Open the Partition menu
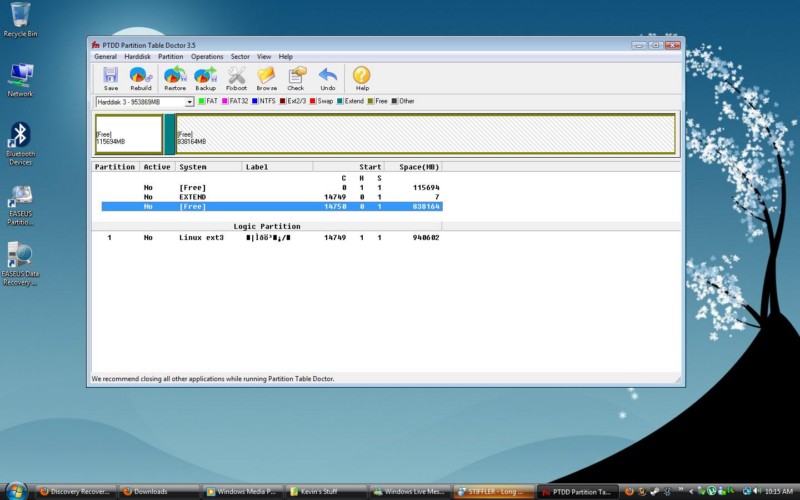 coord(170,57)
